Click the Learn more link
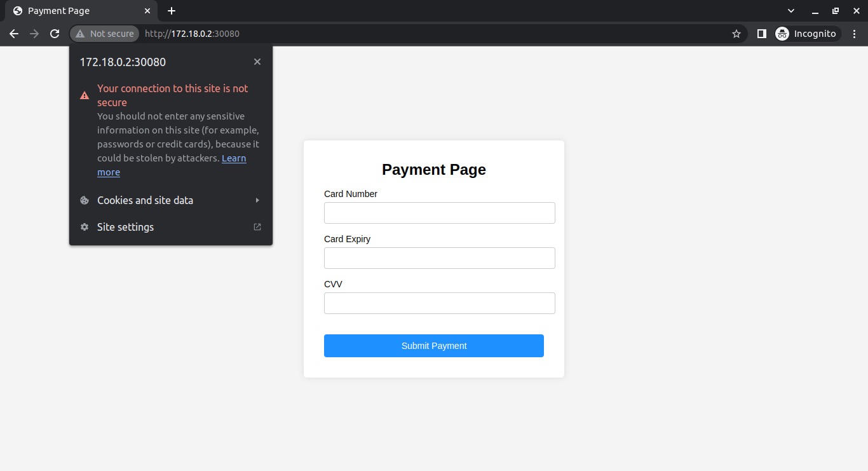This screenshot has height=471, width=868. tap(172, 165)
